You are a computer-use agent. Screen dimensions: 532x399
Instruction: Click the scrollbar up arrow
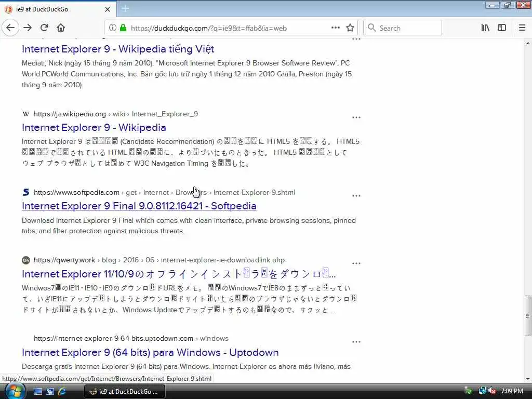pos(527,43)
